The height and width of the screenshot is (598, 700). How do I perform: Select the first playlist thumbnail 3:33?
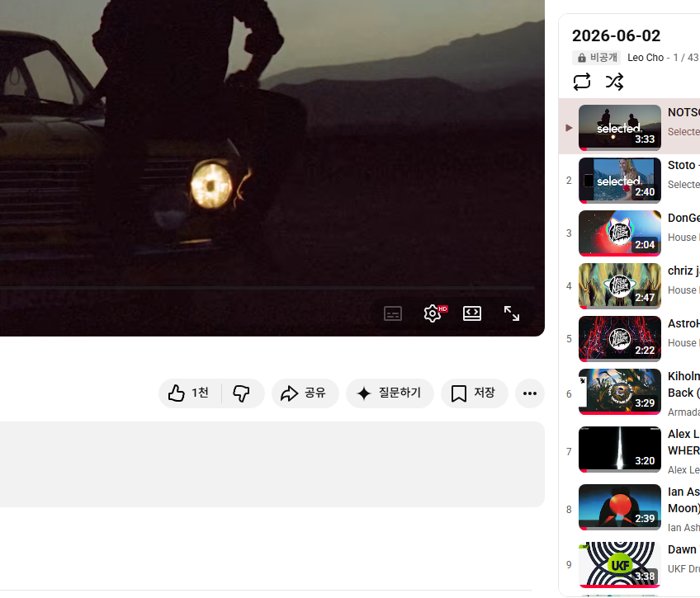[x=620, y=128]
